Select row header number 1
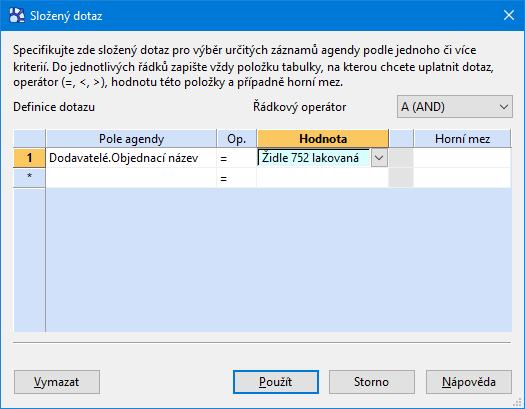Image resolution: width=525 pixels, height=409 pixels. (x=29, y=158)
